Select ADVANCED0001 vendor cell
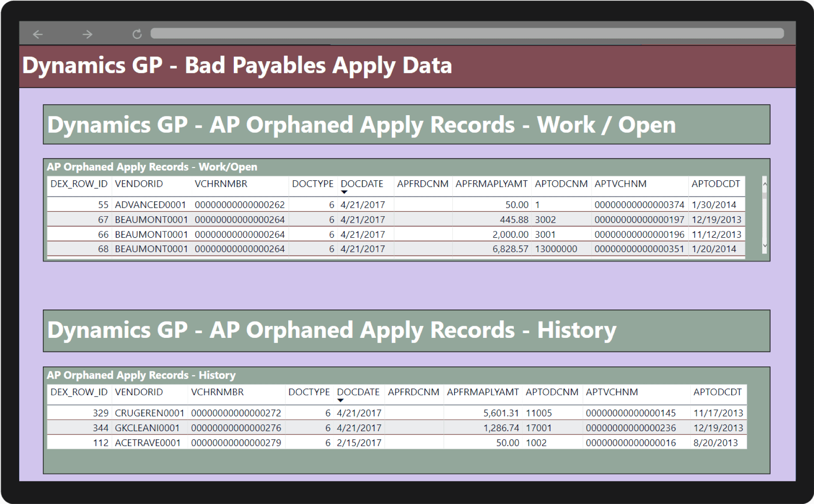Screen dimensions: 814x504 (150, 205)
